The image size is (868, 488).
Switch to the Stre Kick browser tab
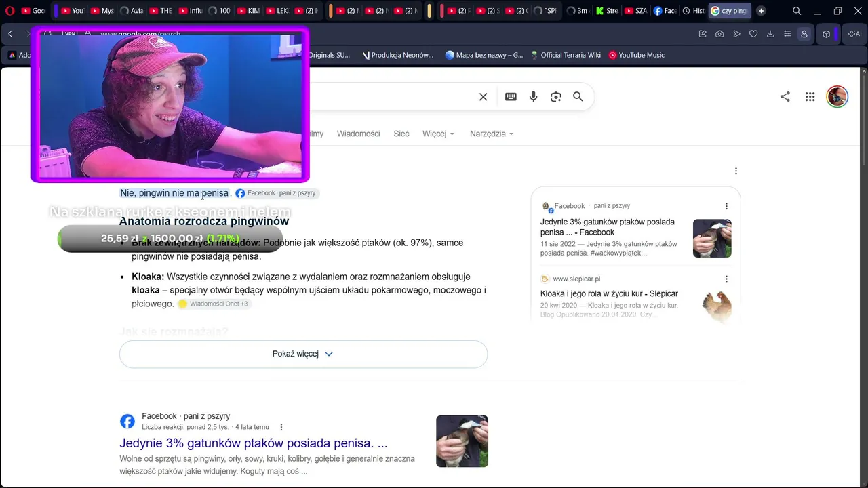606,11
